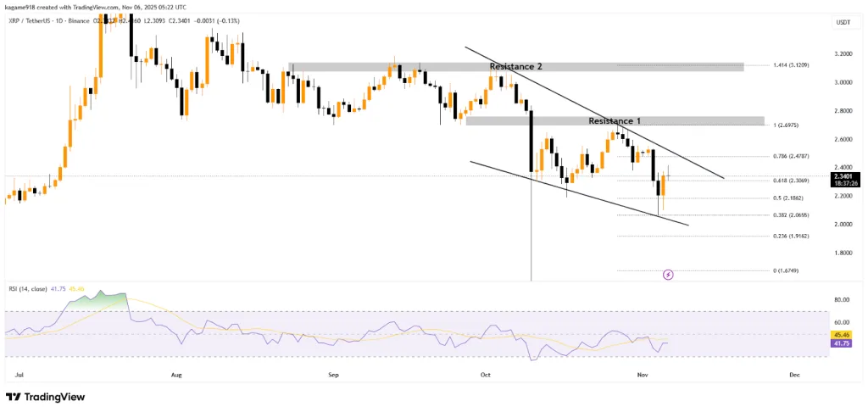Click the 1.414 (3.1209) Fibonacci level label
This screenshot has width=868, height=412.
coord(795,65)
